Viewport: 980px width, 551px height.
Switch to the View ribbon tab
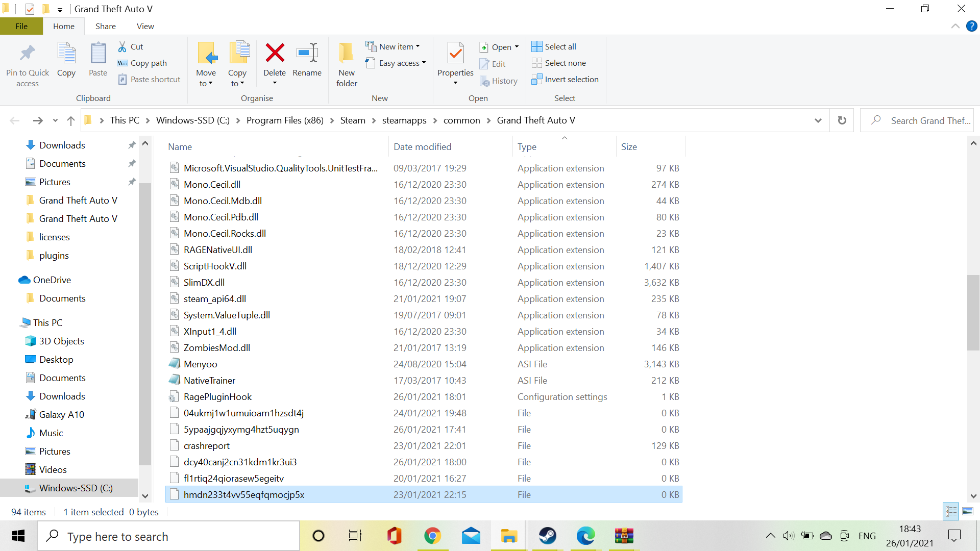point(145,26)
